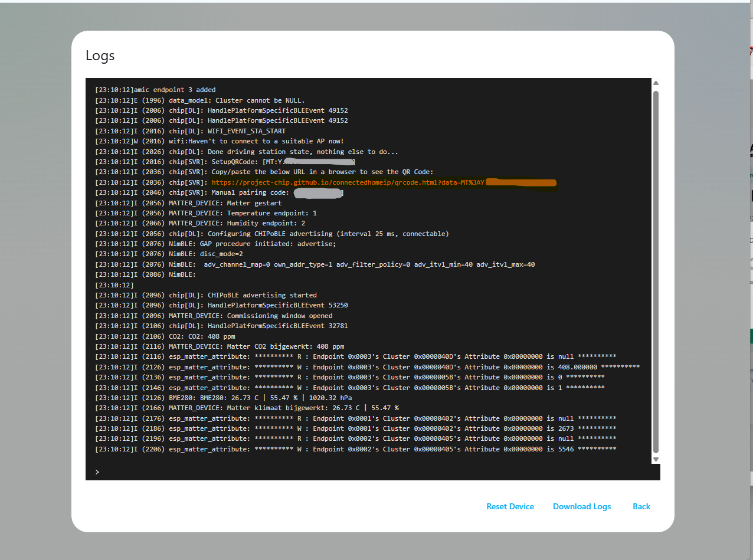
Task: Click the 'CHIPoBLE advertising started' line
Action: [206, 295]
